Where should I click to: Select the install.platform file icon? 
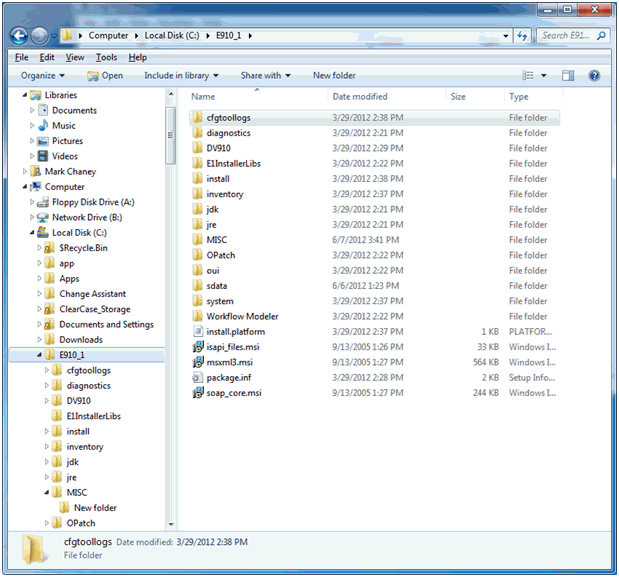pos(197,332)
